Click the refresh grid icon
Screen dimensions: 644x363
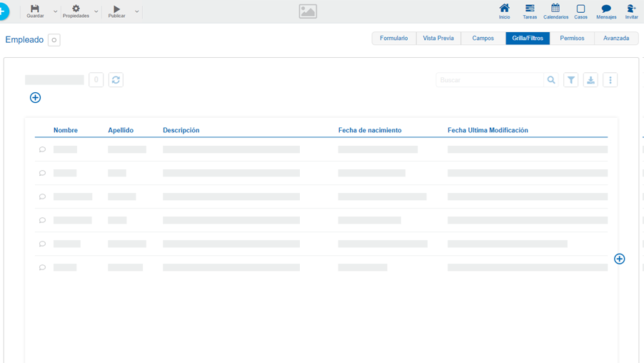pos(116,80)
